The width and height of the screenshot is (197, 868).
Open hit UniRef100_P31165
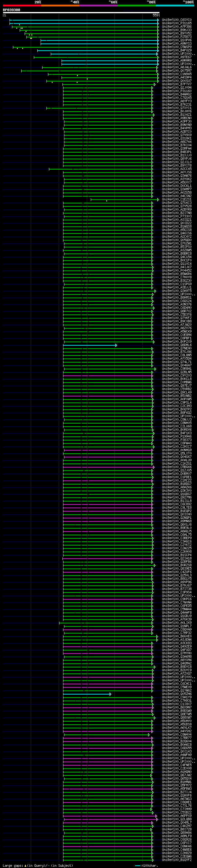[x=177, y=23]
